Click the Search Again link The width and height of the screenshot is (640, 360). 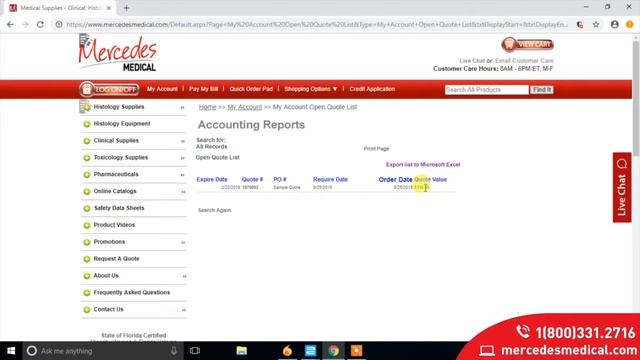(x=214, y=210)
